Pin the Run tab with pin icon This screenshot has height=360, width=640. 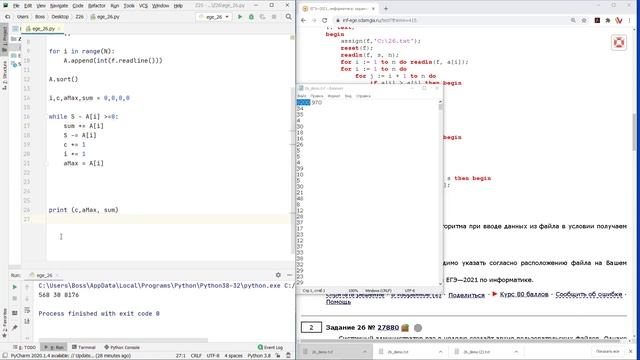[x=15, y=327]
